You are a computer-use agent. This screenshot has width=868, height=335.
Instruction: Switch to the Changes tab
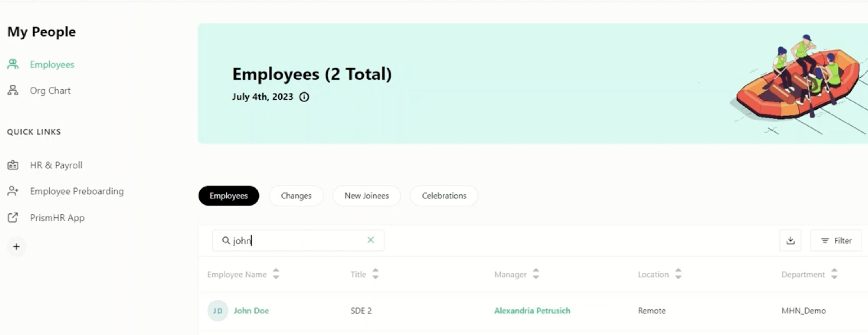click(x=296, y=196)
